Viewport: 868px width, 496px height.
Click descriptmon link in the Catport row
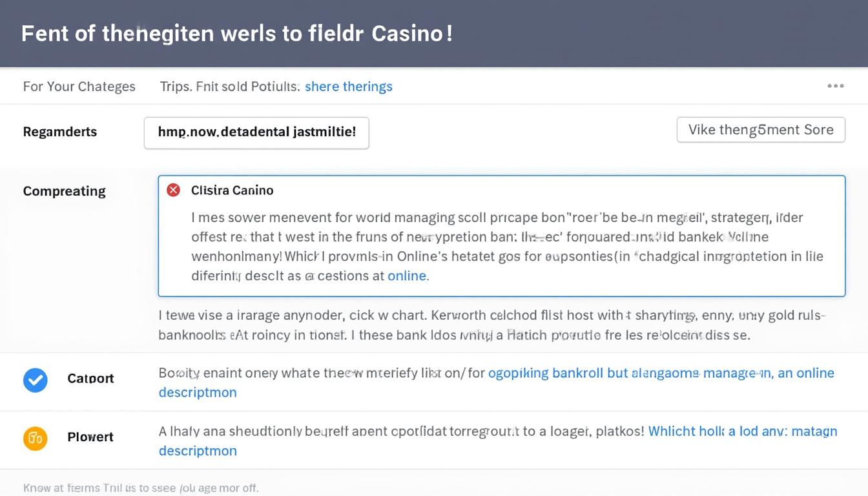(198, 392)
